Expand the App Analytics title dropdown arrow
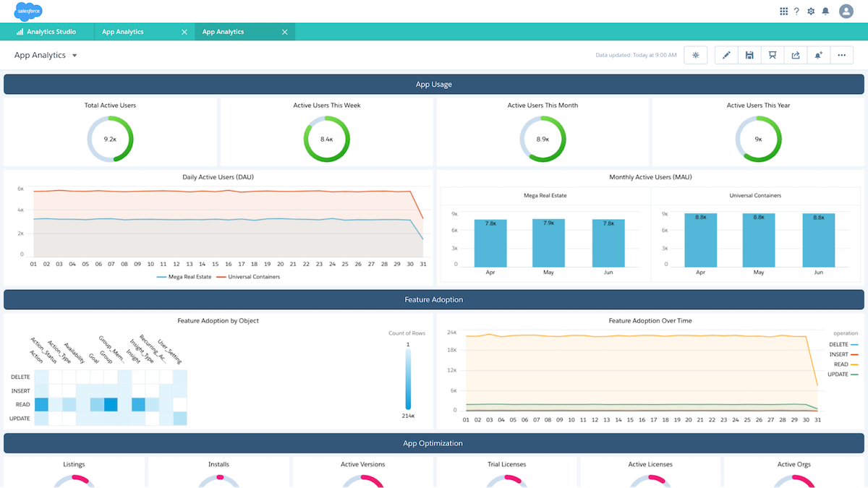The height and width of the screenshot is (488, 868). coord(75,56)
